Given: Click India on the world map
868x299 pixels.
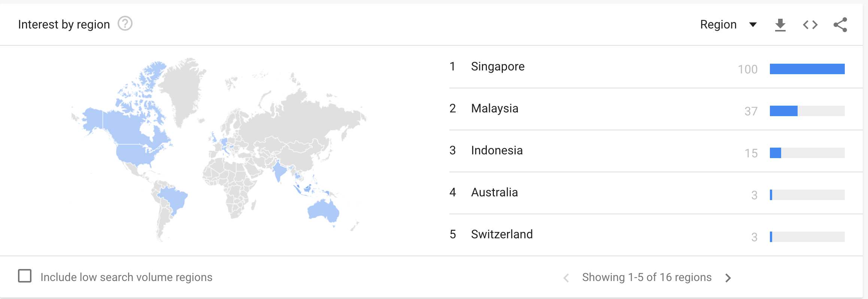Looking at the screenshot, I should click(279, 171).
